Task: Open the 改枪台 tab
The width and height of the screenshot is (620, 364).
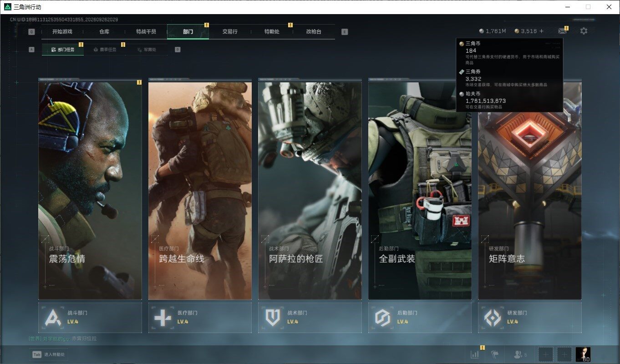Action: 314,32
